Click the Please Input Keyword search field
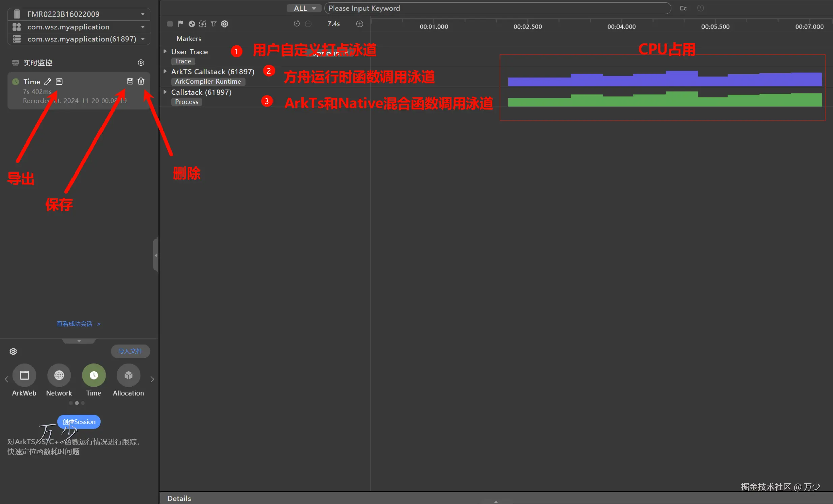This screenshot has width=833, height=504. click(497, 8)
